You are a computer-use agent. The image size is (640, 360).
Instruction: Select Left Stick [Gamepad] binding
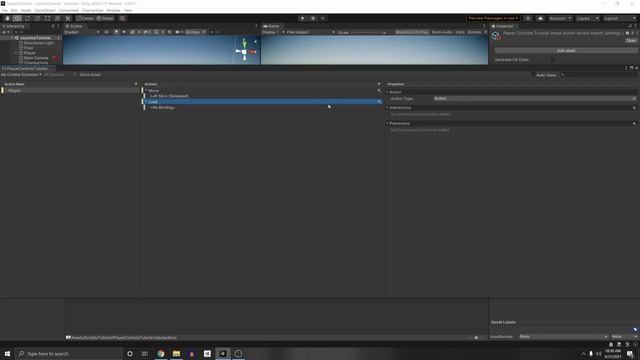click(x=169, y=96)
